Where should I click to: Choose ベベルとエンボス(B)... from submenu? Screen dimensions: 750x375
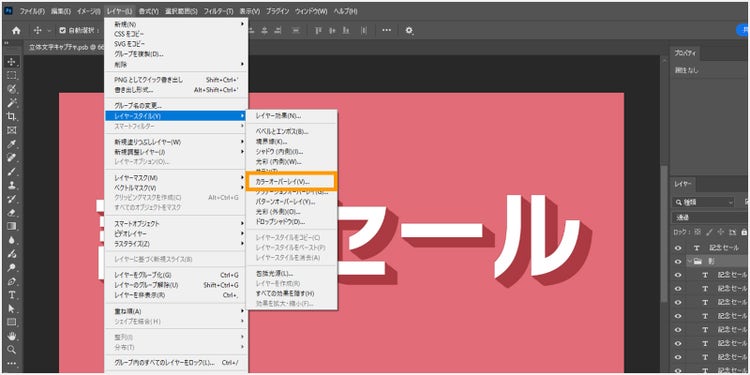(291, 131)
